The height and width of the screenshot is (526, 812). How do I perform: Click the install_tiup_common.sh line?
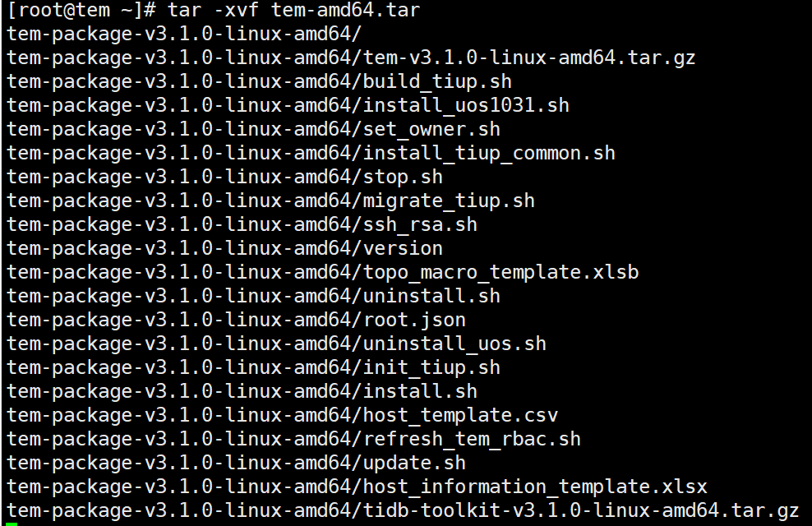(x=311, y=153)
